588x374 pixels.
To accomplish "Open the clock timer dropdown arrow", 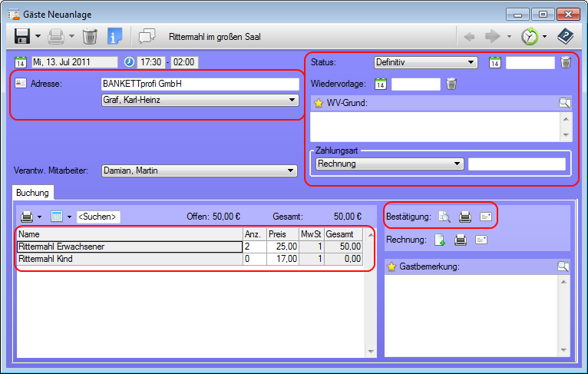I will pyautogui.click(x=544, y=36).
